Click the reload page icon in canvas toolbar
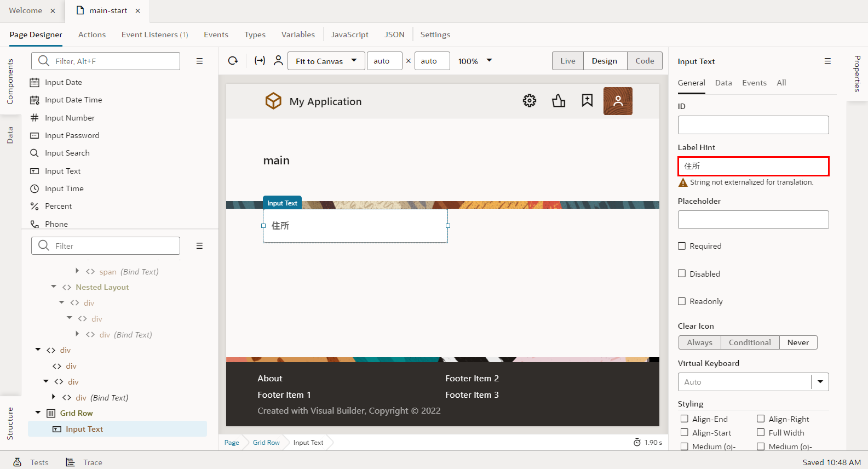868x469 pixels. tap(233, 61)
